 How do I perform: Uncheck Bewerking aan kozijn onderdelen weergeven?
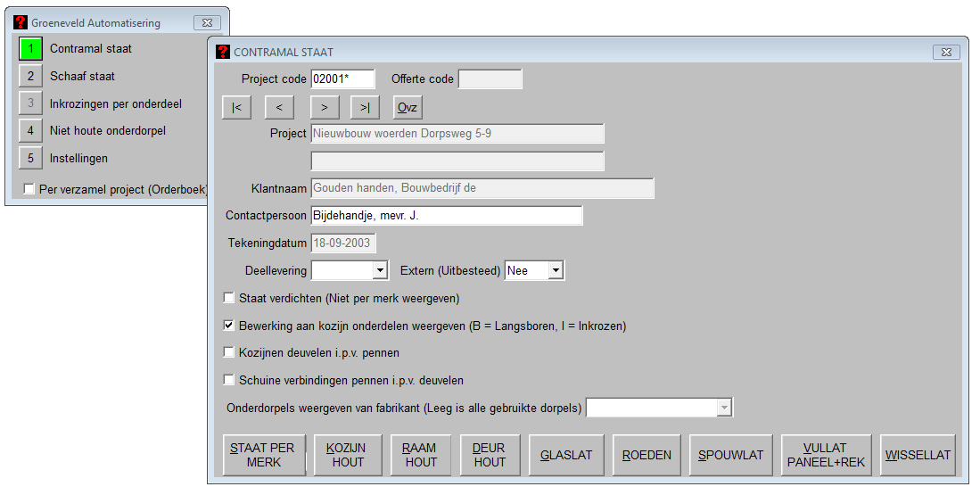coord(229,326)
